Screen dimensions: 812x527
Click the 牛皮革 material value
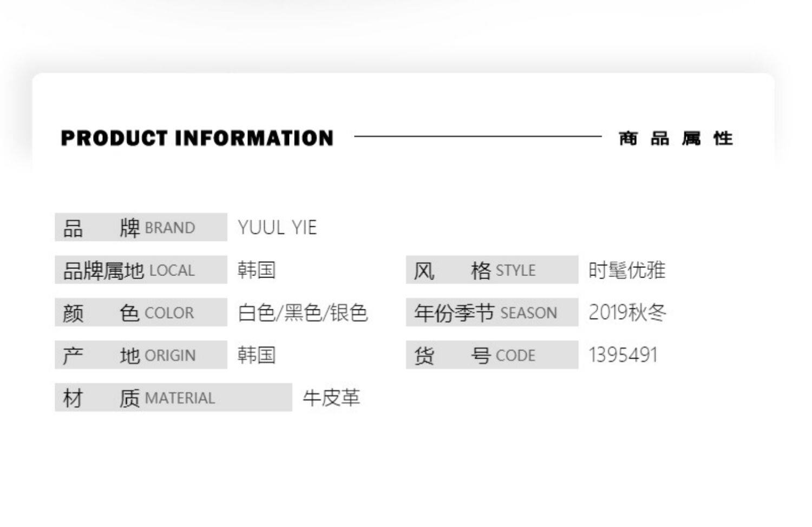pos(331,398)
